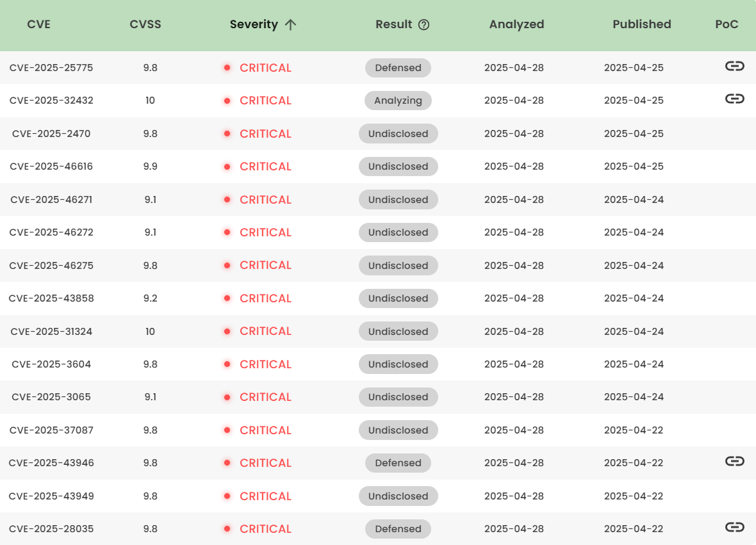Click the CVE column header
The width and height of the screenshot is (756, 545).
point(38,25)
